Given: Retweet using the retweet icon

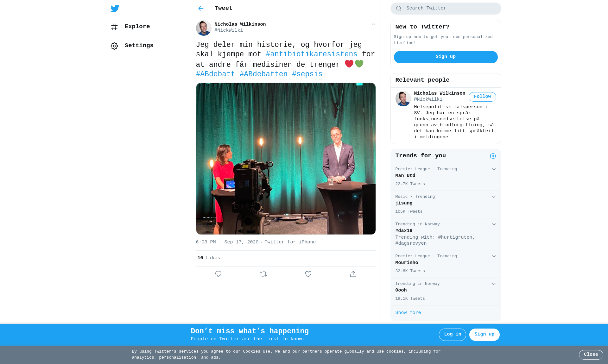Looking at the screenshot, I should coord(263,274).
